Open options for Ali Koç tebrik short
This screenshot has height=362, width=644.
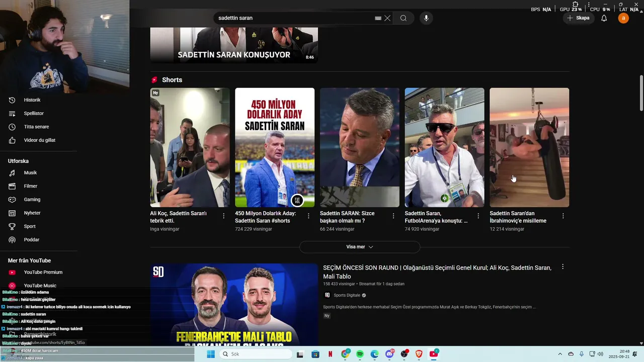pos(224,216)
